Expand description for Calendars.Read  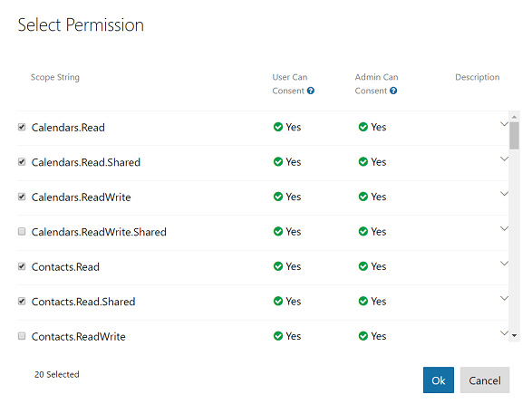click(x=504, y=124)
